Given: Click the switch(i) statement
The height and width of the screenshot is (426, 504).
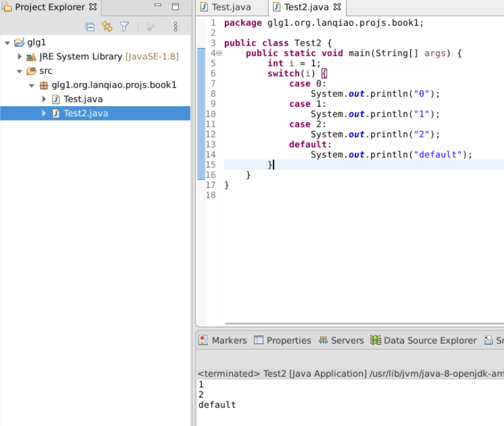Looking at the screenshot, I should (x=297, y=74).
